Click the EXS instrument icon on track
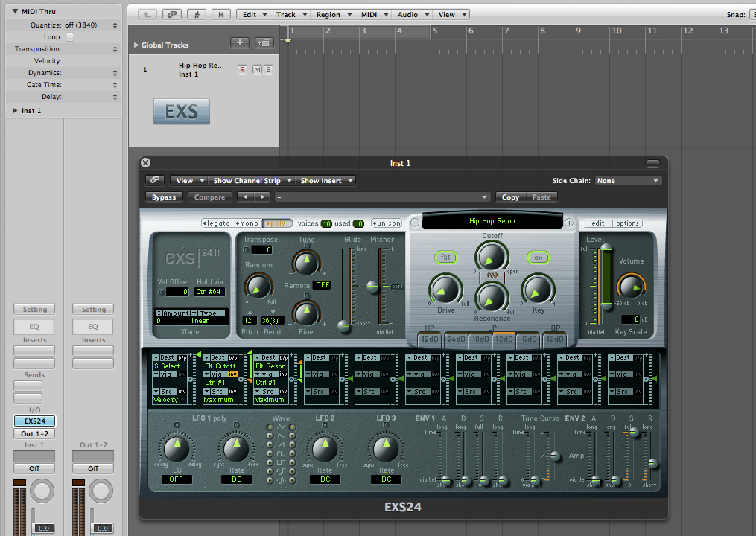The height and width of the screenshot is (536, 756). [x=182, y=112]
